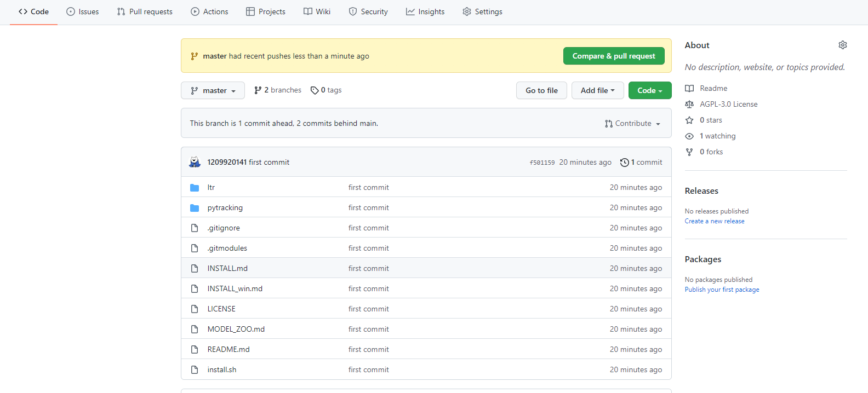This screenshot has width=868, height=393.
Task: Open the AGPL-3.0 License link
Action: tap(721, 104)
